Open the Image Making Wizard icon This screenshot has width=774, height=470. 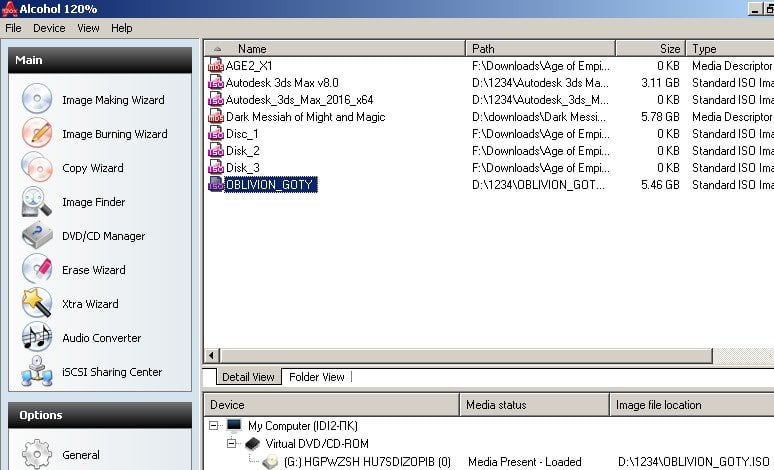pos(37,99)
